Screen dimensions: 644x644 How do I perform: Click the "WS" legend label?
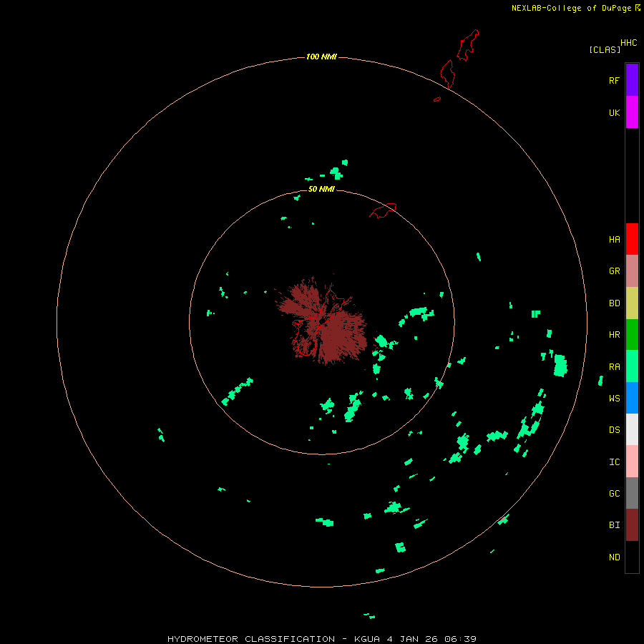tap(615, 399)
